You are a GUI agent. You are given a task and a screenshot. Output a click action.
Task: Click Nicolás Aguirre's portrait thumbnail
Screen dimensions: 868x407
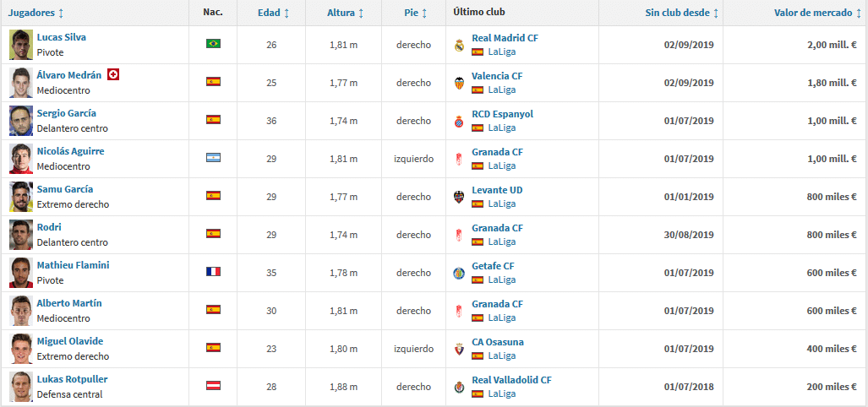tap(21, 159)
